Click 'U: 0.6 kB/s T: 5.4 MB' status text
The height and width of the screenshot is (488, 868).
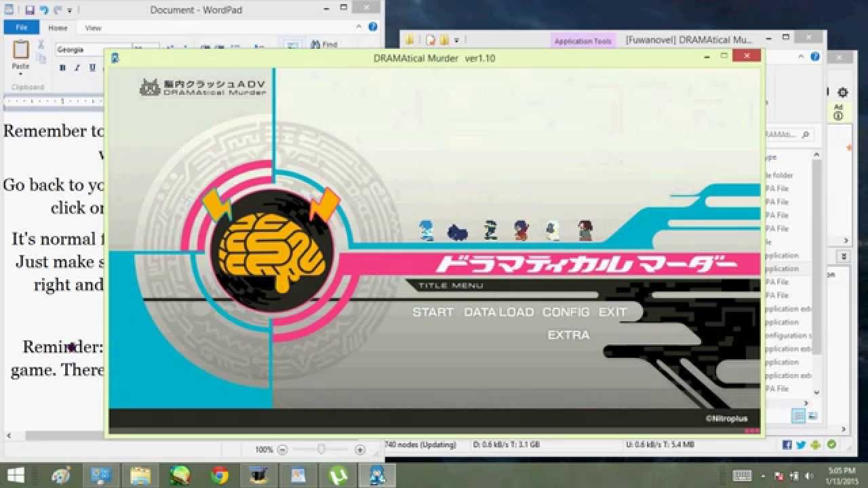coord(658,445)
